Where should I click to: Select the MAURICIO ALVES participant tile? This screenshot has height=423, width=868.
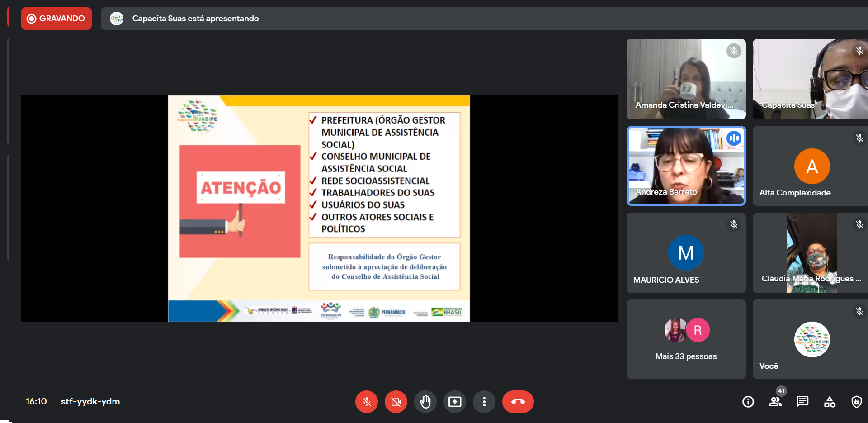(x=686, y=253)
